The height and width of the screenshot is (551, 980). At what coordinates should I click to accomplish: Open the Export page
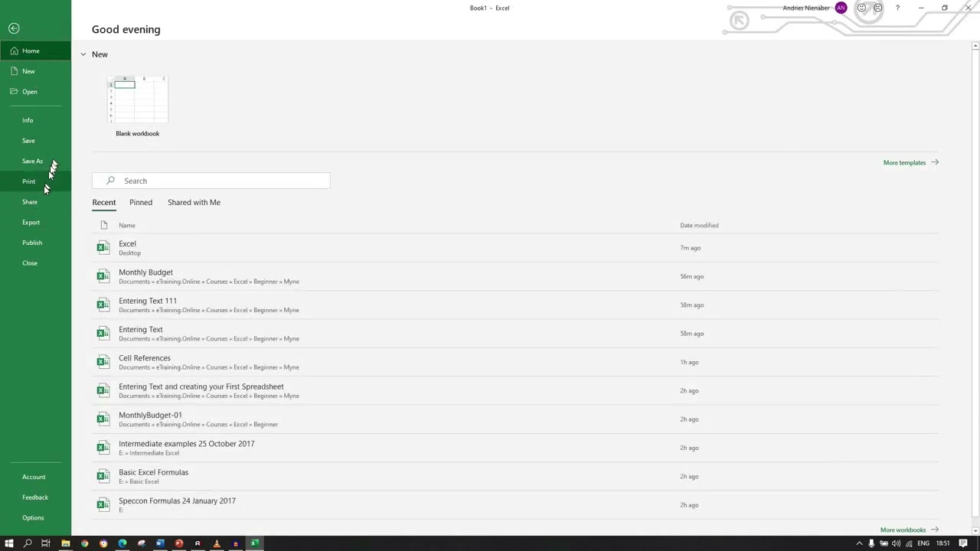pos(35,222)
